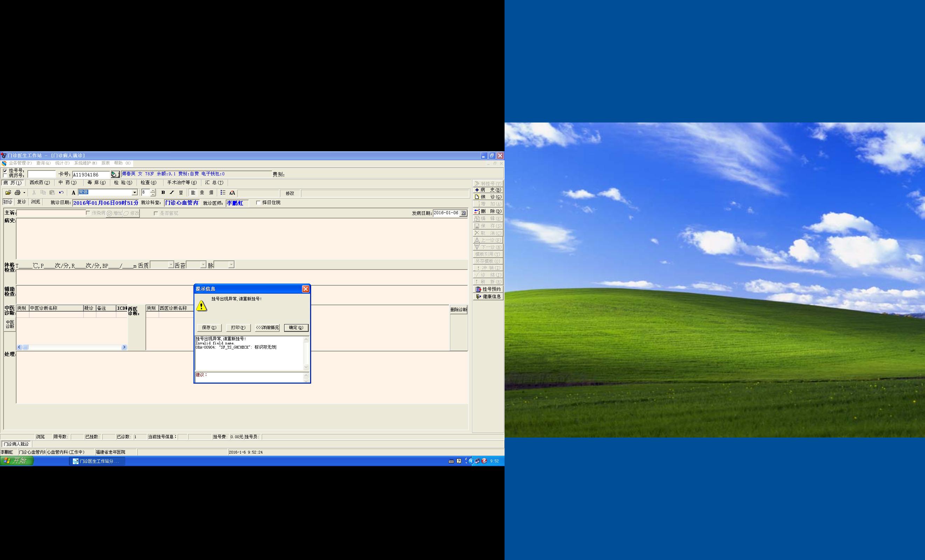Click the 挂号预约 side button
This screenshot has width=925, height=560.
488,289
